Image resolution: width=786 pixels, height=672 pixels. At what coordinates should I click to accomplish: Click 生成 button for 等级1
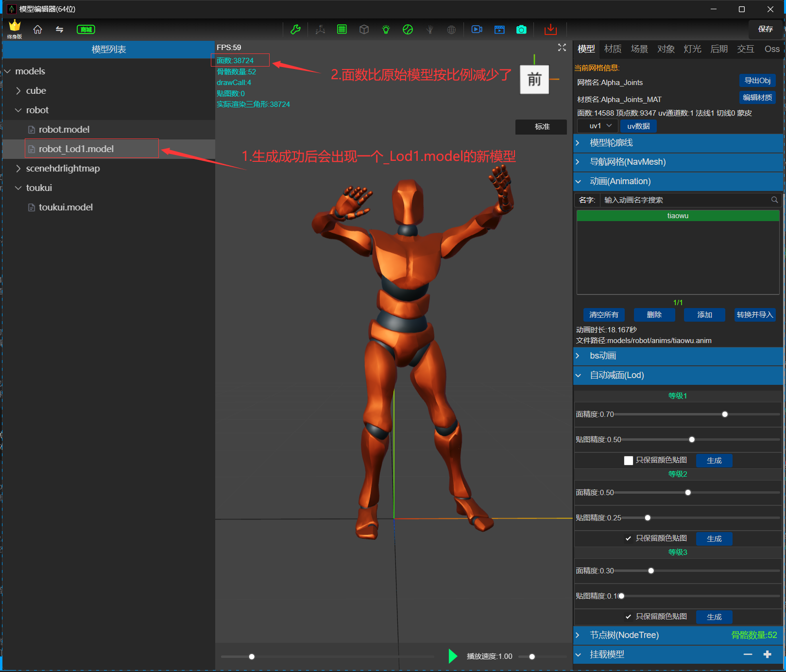pos(714,461)
